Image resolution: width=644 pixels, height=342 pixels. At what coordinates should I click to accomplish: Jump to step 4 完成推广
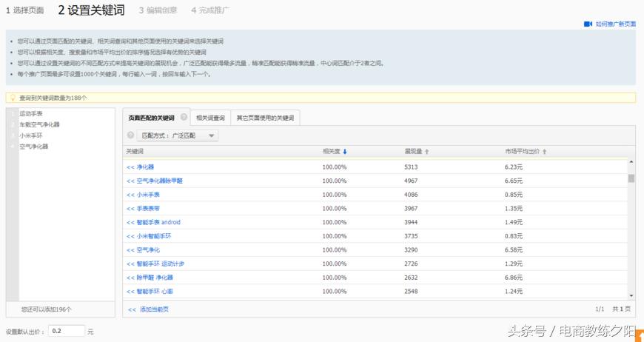[x=210, y=10]
